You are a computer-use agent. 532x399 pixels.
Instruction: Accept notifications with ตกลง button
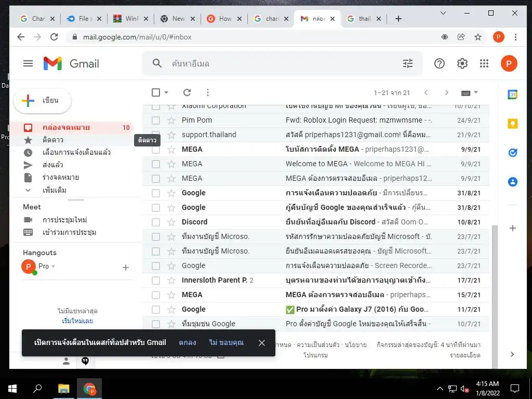[x=187, y=343]
